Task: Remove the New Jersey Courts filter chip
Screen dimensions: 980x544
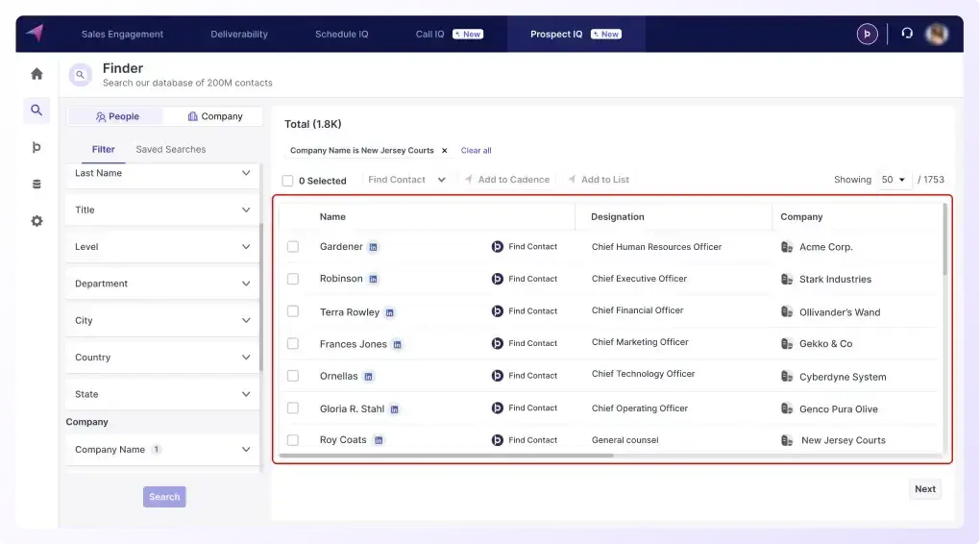Action: click(x=444, y=151)
